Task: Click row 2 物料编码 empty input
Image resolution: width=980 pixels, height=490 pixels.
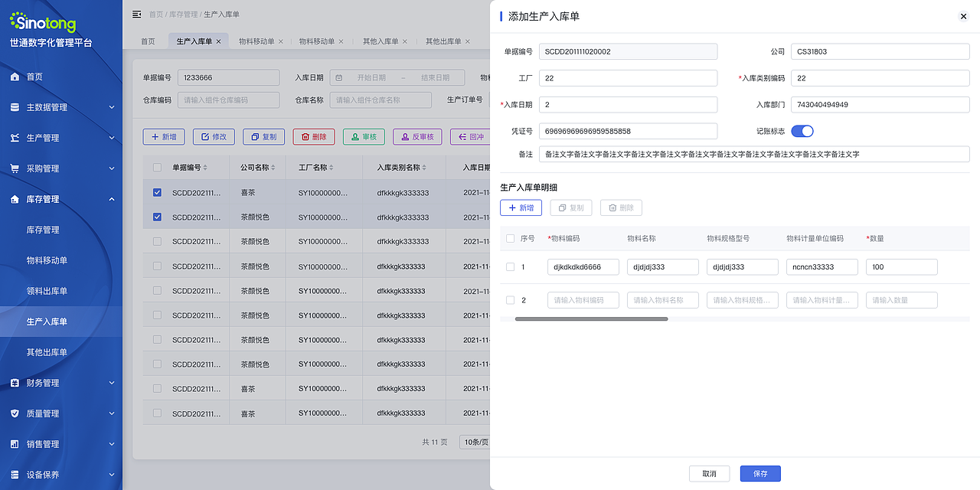Action: 583,300
